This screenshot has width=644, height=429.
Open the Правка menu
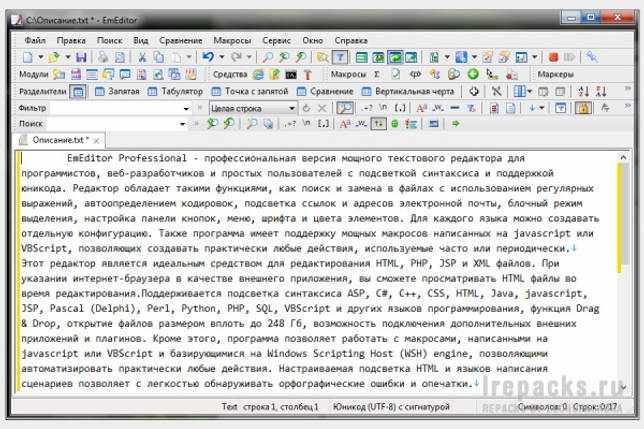pos(71,40)
